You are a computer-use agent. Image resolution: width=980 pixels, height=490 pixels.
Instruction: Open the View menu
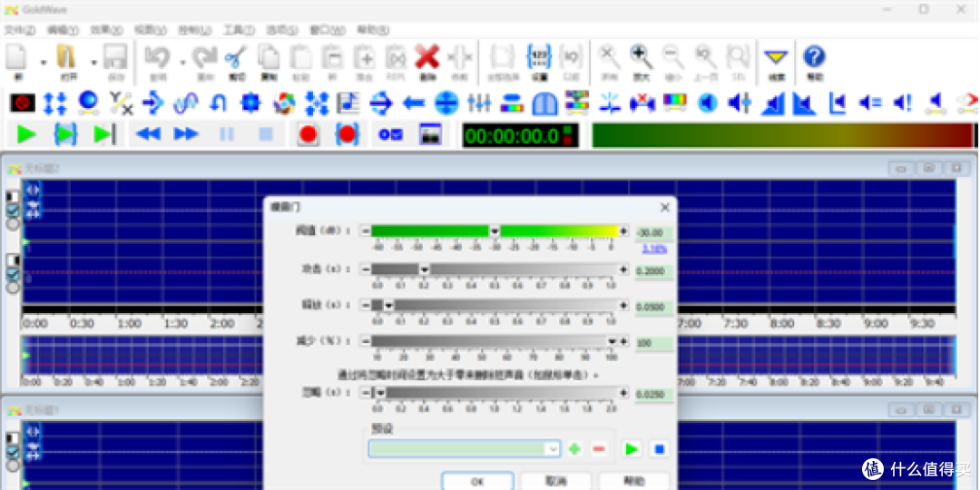click(150, 30)
